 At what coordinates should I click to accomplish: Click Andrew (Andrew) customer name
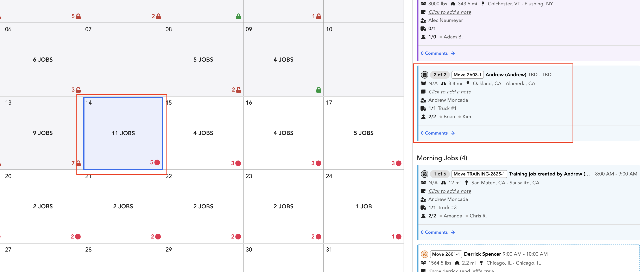pyautogui.click(x=506, y=75)
